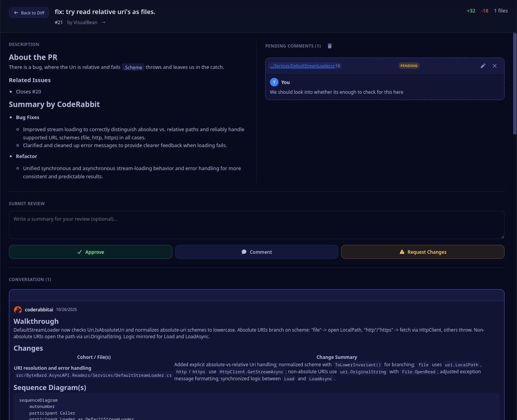Click the speech bubble icon on Comment button
The image size is (517, 420).
[x=244, y=252]
